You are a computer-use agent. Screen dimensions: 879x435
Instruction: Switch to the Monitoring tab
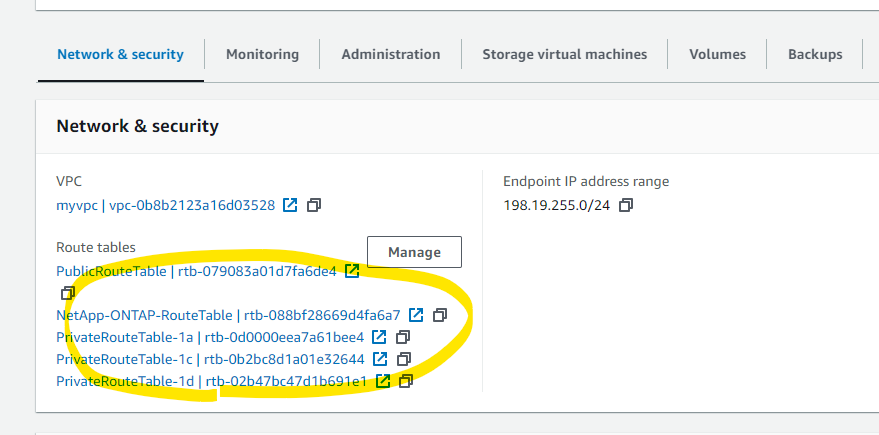[262, 54]
